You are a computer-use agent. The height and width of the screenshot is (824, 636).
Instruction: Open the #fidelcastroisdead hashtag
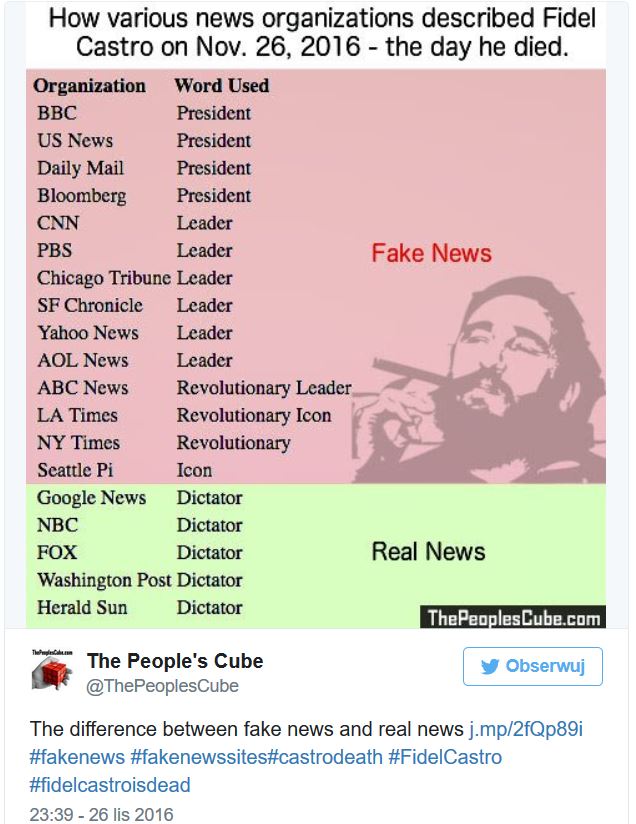[110, 785]
